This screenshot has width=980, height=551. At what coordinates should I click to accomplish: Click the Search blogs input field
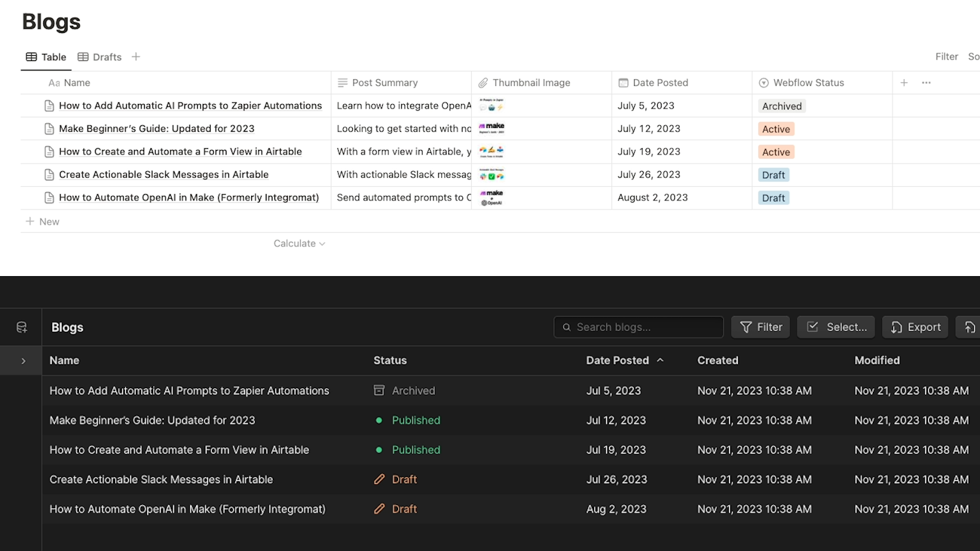coord(638,328)
